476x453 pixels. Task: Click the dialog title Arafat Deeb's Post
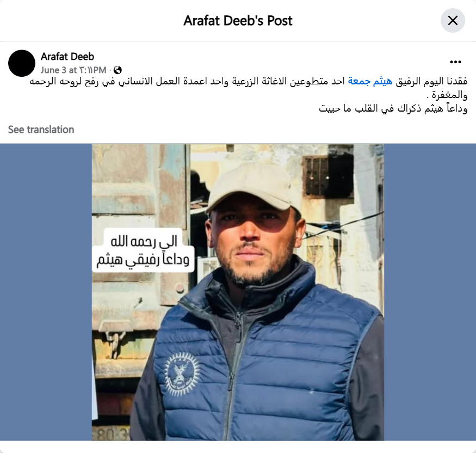coord(238,21)
